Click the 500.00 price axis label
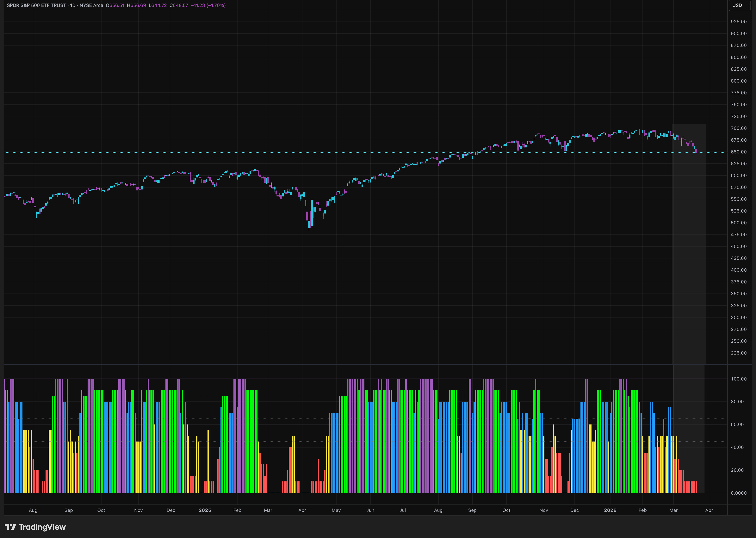 738,223
